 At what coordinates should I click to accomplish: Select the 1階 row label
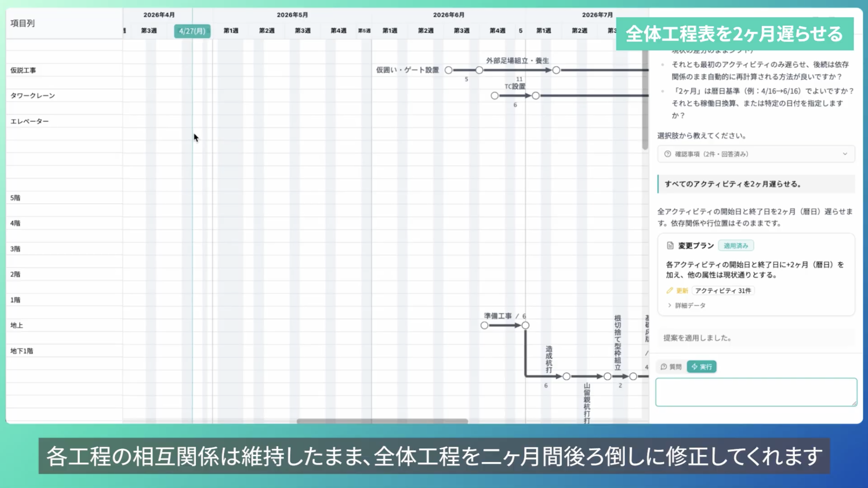(x=15, y=300)
